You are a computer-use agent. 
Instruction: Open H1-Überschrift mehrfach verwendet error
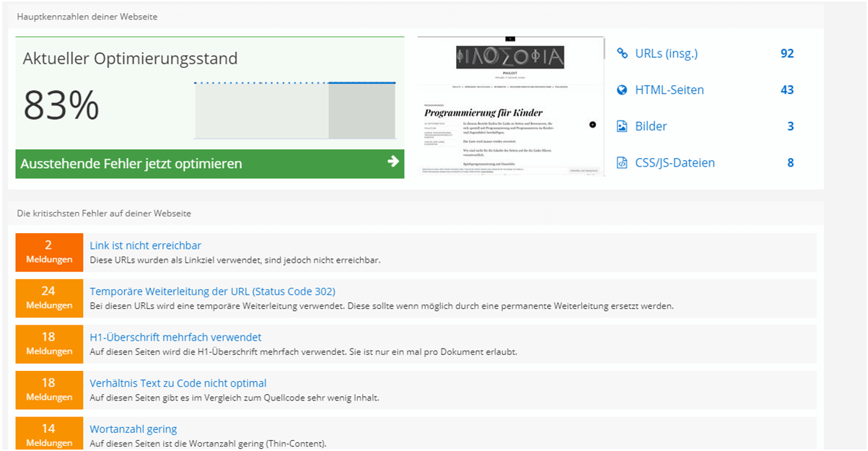coord(175,337)
